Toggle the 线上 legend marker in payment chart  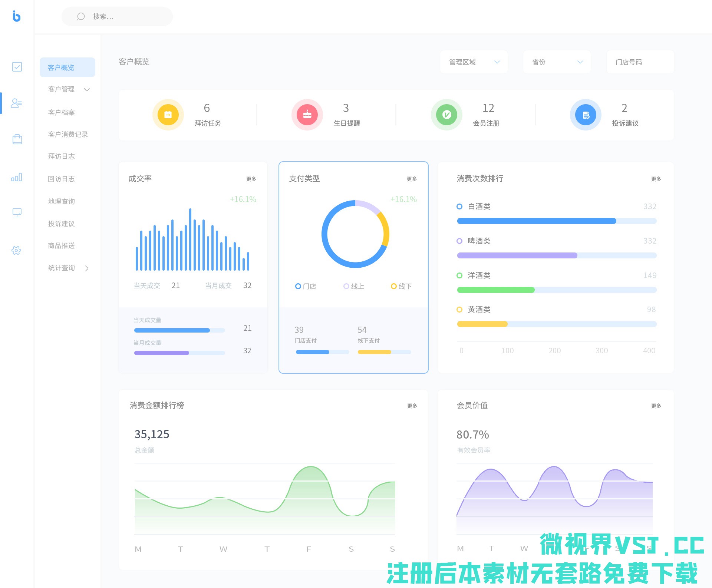click(x=346, y=286)
